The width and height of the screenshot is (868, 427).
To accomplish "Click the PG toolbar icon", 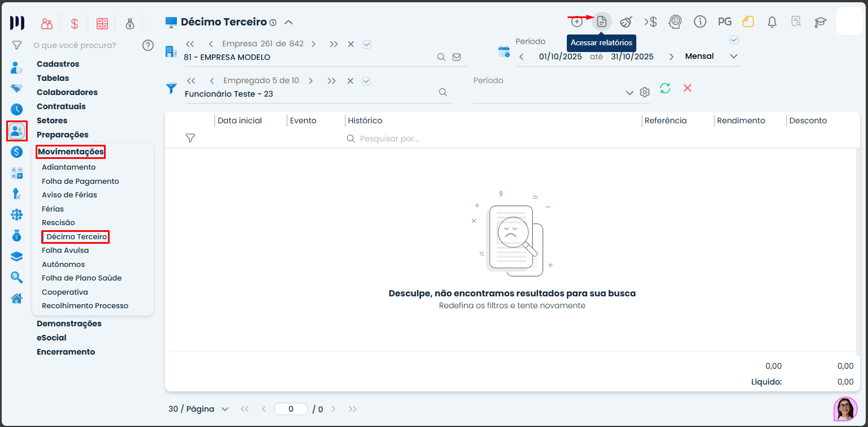I will click(x=724, y=22).
